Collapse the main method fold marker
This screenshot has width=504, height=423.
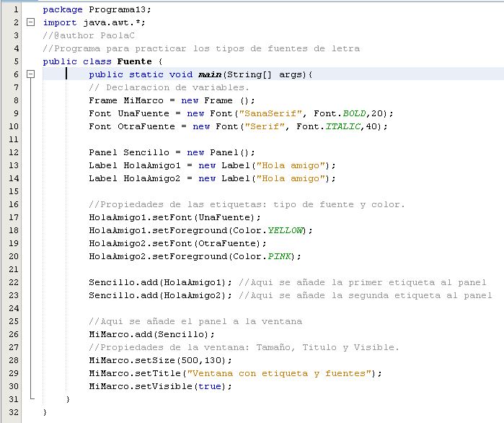point(30,74)
